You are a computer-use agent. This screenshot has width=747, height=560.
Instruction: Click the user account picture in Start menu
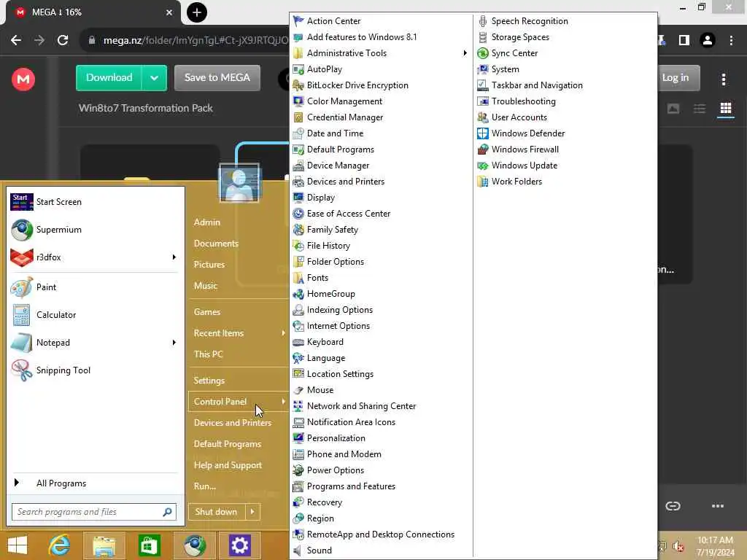point(239,183)
